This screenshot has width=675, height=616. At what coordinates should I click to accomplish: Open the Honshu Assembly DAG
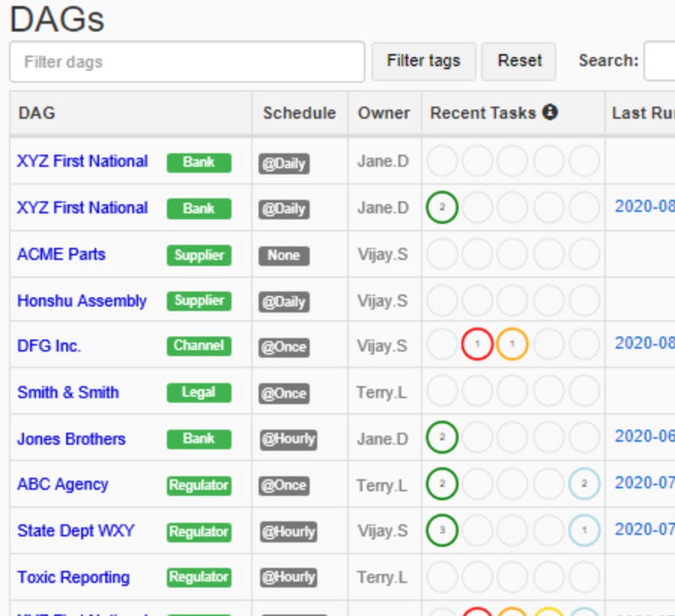pyautogui.click(x=82, y=300)
